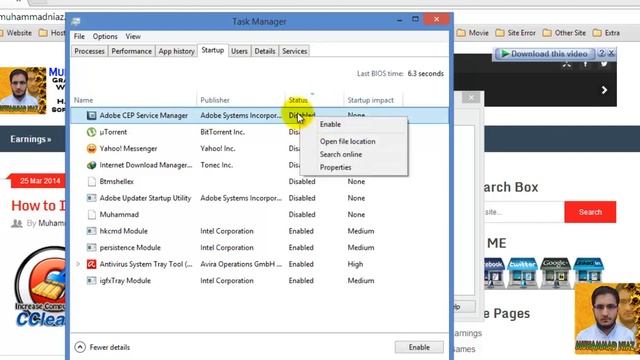Click the igfxTray Module icon
The height and width of the screenshot is (360, 640).
(x=91, y=281)
